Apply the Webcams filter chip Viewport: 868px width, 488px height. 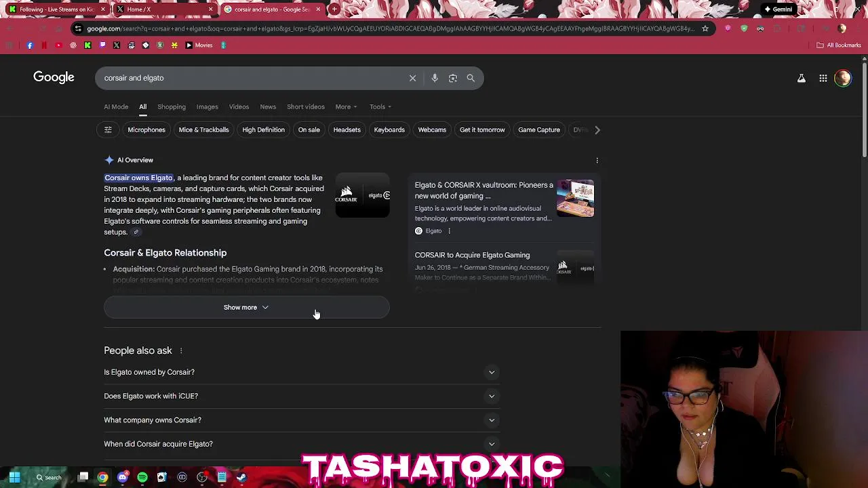[x=432, y=129]
